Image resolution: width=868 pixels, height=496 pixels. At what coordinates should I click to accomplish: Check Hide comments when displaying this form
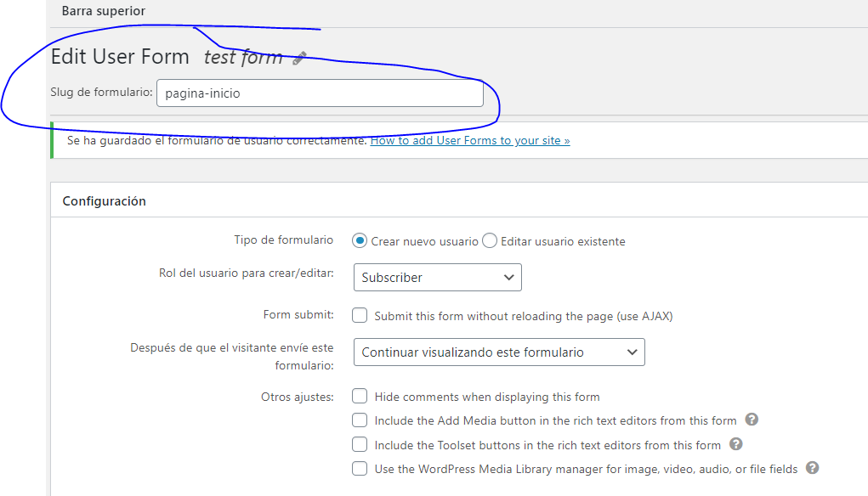[360, 396]
